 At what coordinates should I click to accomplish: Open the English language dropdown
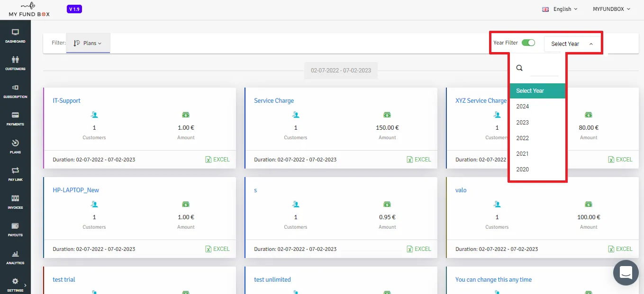pos(565,9)
